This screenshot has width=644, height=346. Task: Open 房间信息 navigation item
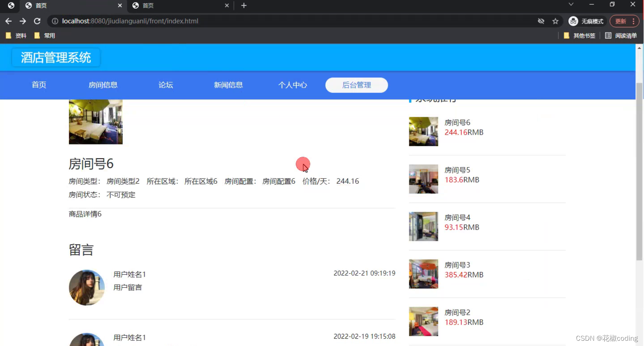103,85
